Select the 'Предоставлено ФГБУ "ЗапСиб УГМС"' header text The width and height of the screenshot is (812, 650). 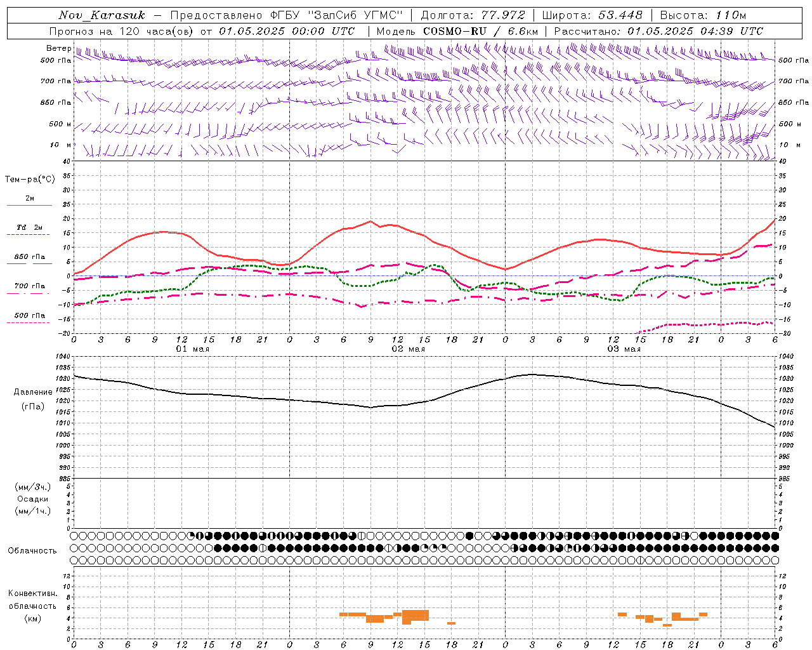287,15
